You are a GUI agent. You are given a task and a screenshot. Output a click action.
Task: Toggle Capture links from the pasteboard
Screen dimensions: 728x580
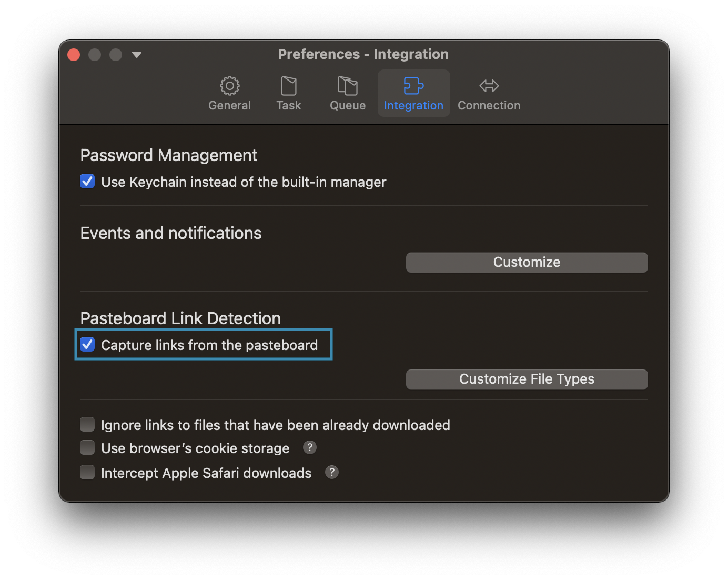[87, 345]
